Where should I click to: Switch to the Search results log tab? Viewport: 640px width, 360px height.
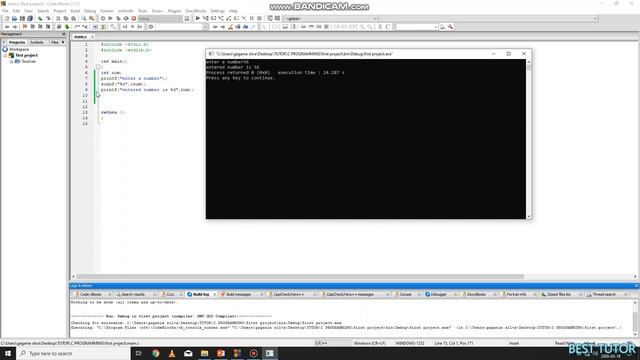(133, 294)
